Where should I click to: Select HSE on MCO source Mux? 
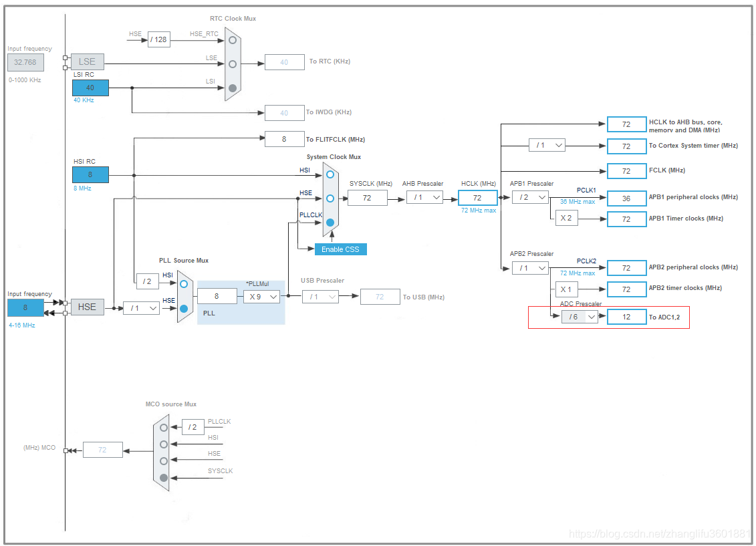(164, 460)
